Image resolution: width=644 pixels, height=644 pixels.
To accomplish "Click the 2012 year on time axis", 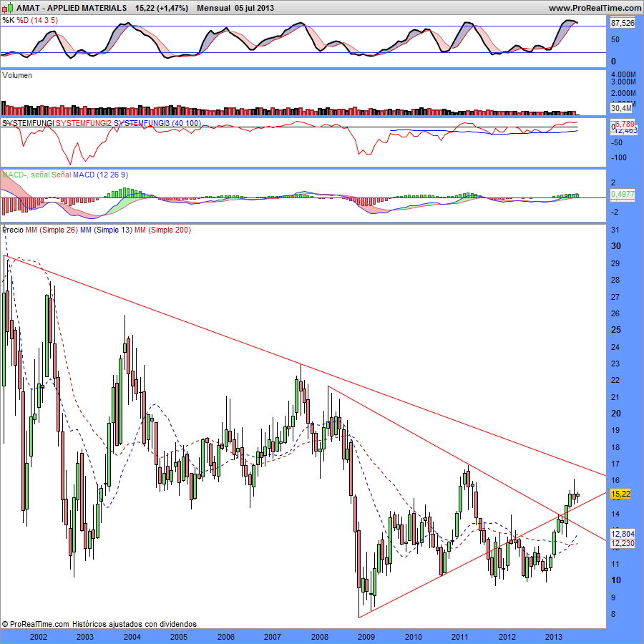I will point(507,637).
